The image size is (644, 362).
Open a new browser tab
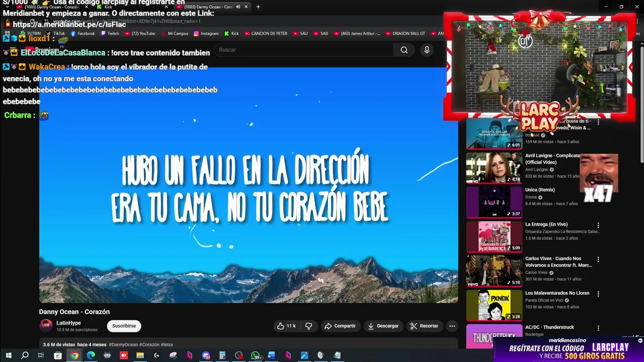pyautogui.click(x=258, y=7)
